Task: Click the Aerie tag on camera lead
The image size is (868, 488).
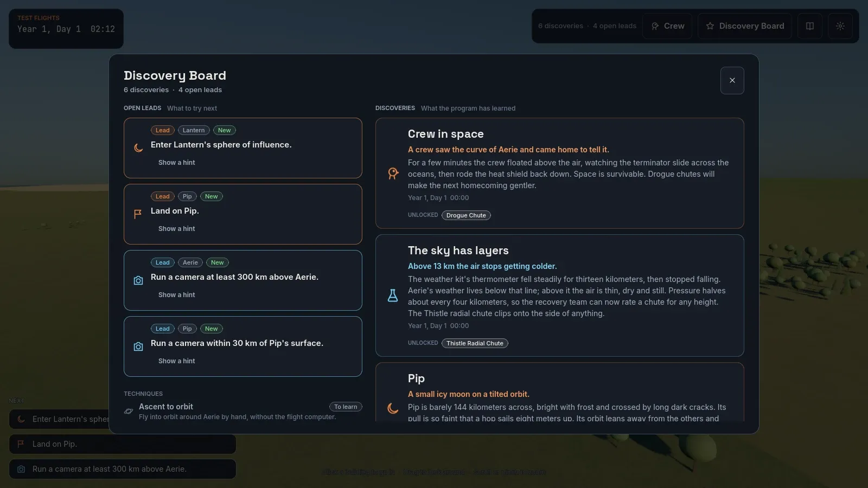Action: pos(190,262)
